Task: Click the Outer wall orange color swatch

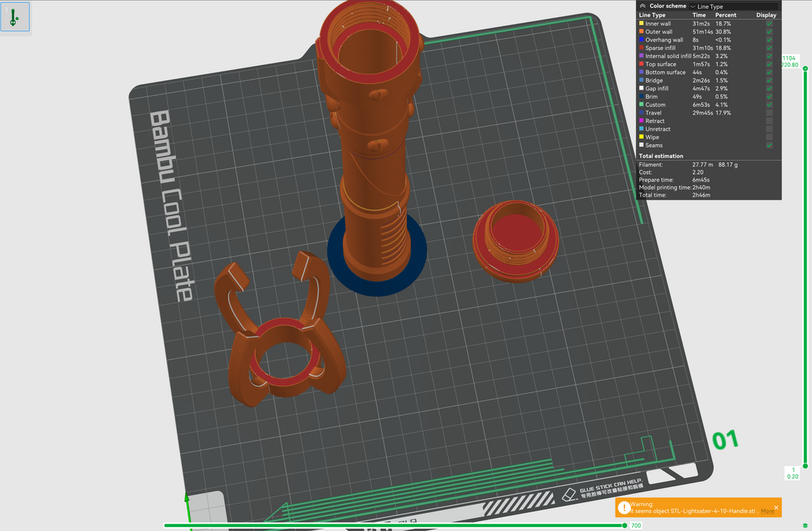Action: coord(641,32)
